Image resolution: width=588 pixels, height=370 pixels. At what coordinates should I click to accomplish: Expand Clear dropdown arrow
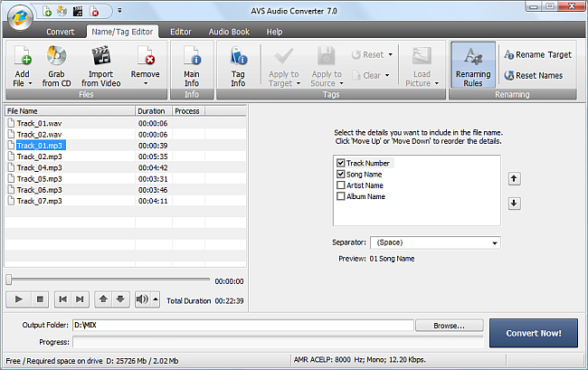tap(387, 75)
